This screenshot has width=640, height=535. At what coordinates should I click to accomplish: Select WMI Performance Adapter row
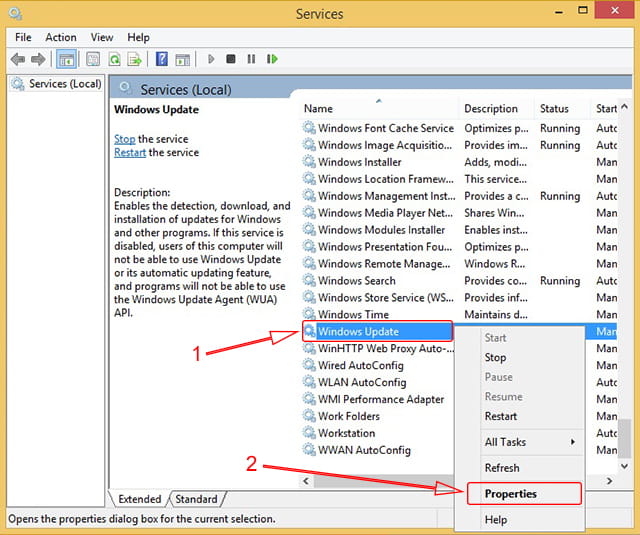[378, 399]
